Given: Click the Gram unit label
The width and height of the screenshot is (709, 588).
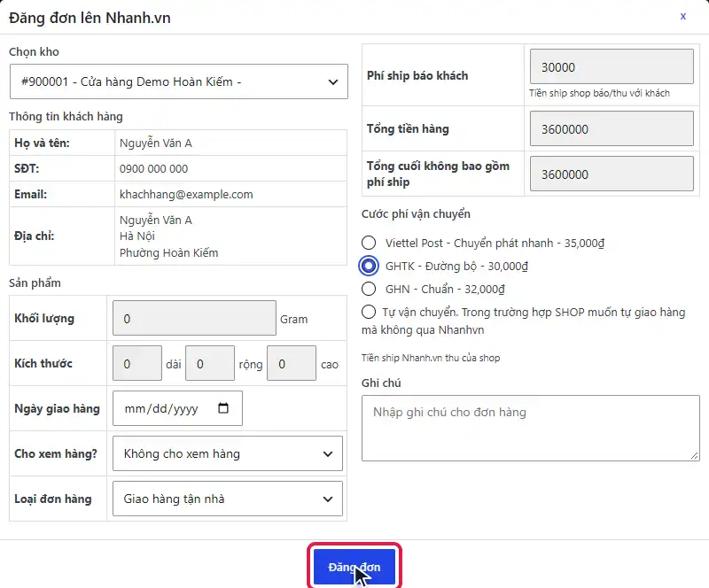Looking at the screenshot, I should click(x=294, y=319).
